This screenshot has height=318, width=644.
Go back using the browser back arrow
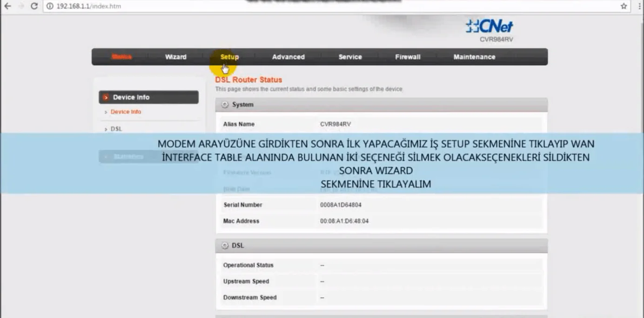pyautogui.click(x=7, y=6)
